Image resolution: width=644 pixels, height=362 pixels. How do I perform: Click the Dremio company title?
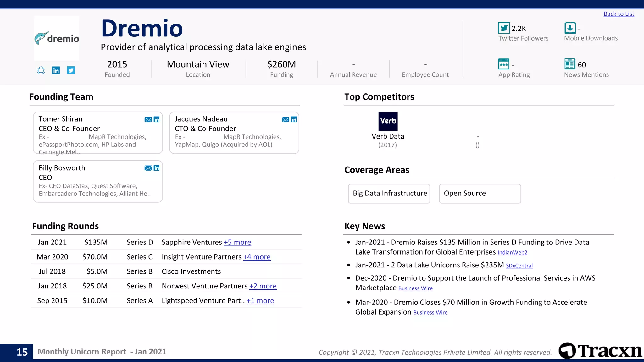pyautogui.click(x=142, y=28)
